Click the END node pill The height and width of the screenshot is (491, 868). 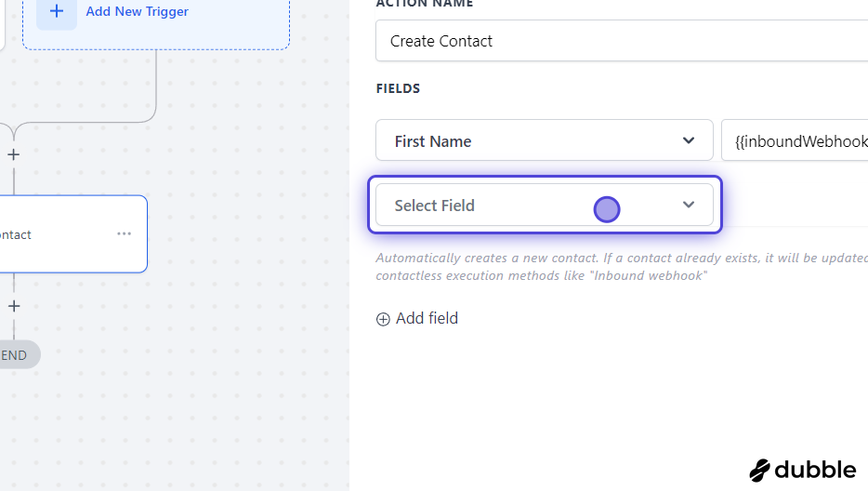(x=19, y=354)
